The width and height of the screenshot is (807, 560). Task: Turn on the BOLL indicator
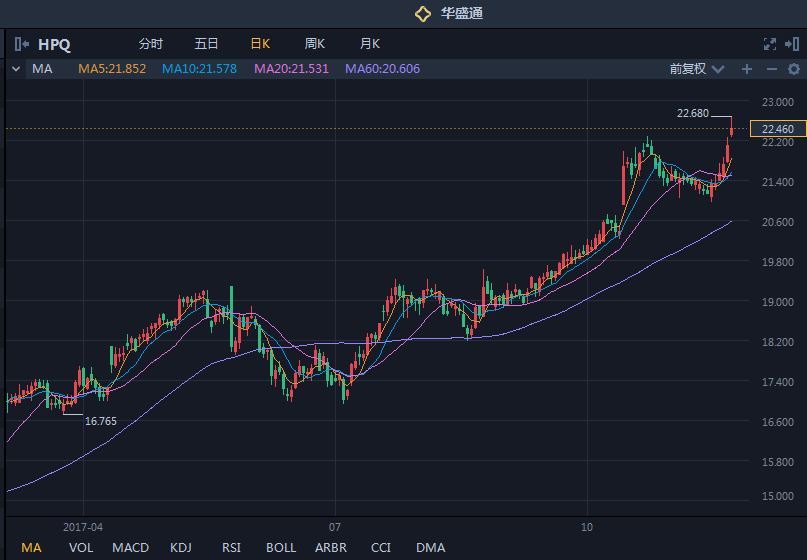[x=281, y=547]
